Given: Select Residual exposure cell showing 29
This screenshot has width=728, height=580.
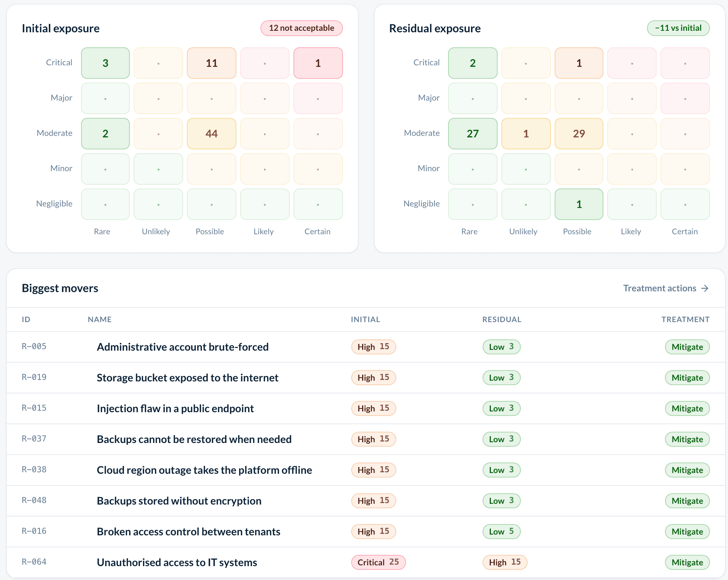Looking at the screenshot, I should pos(579,134).
